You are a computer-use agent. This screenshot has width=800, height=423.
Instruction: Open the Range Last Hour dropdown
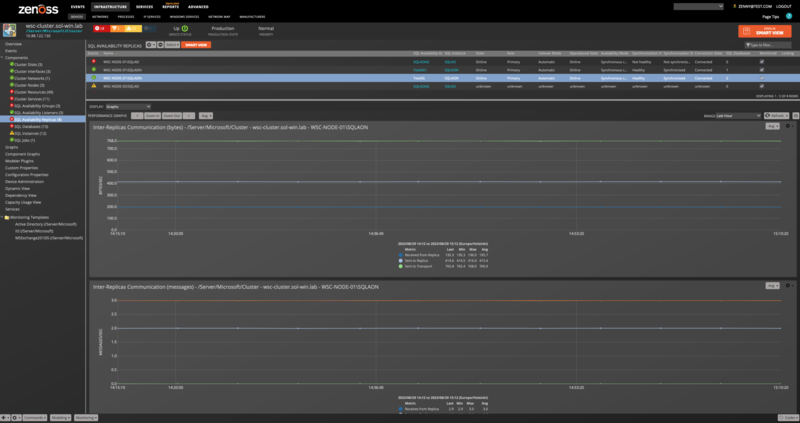[x=738, y=116]
